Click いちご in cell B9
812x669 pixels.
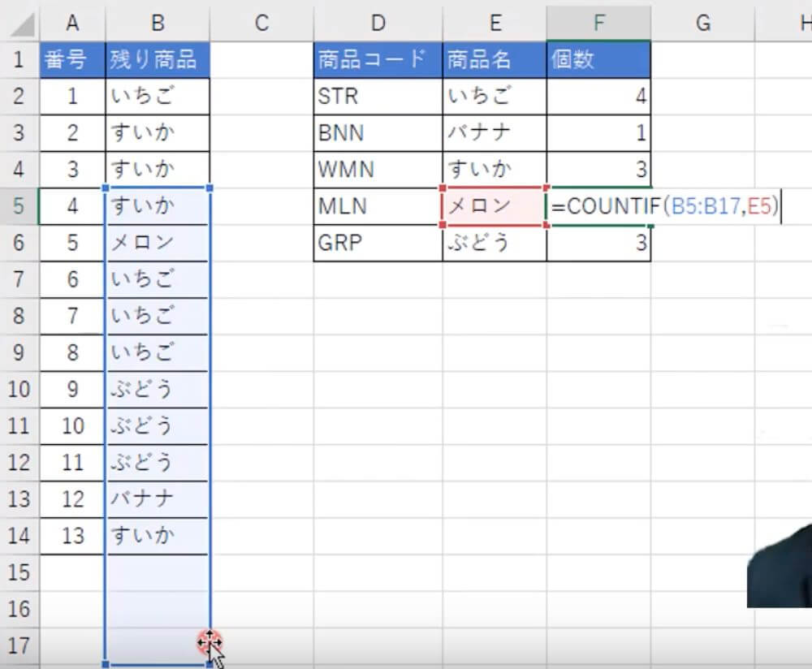(158, 352)
